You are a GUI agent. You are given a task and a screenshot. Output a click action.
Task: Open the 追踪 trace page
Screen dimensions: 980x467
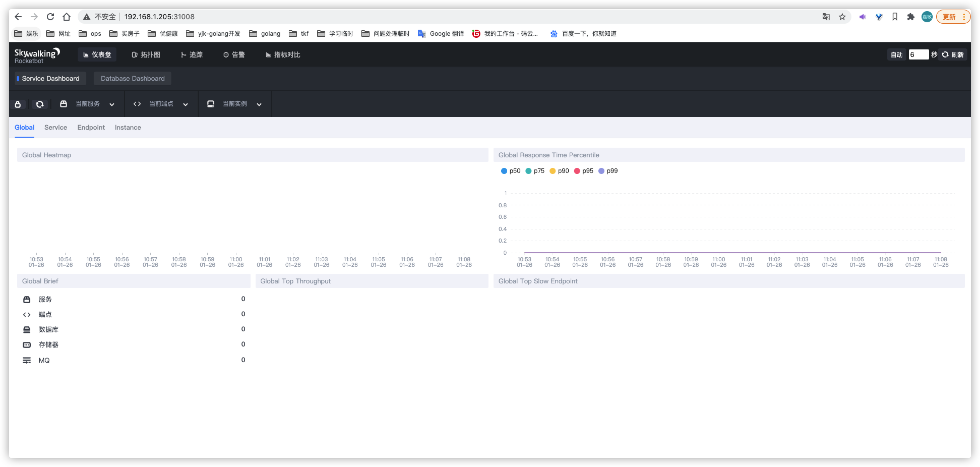pyautogui.click(x=192, y=55)
